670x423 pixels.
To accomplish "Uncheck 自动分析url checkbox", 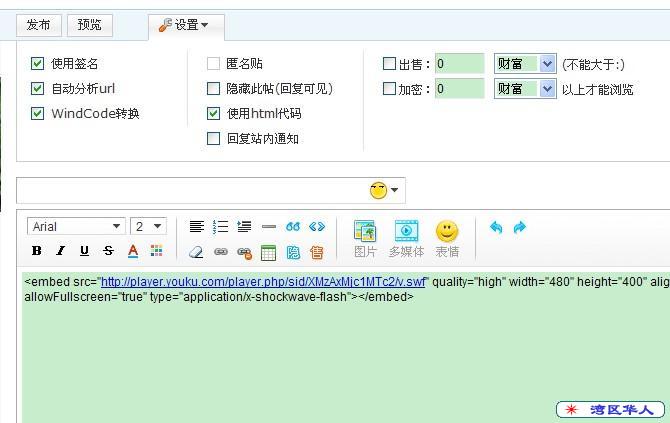I will [x=37, y=88].
